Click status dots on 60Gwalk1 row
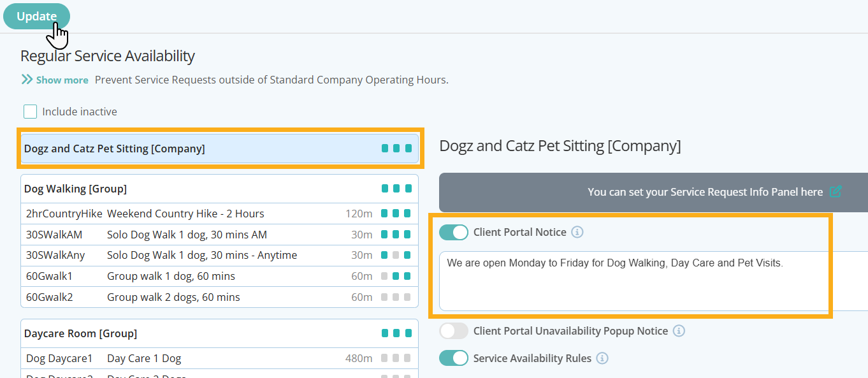The width and height of the screenshot is (868, 378). click(x=396, y=276)
